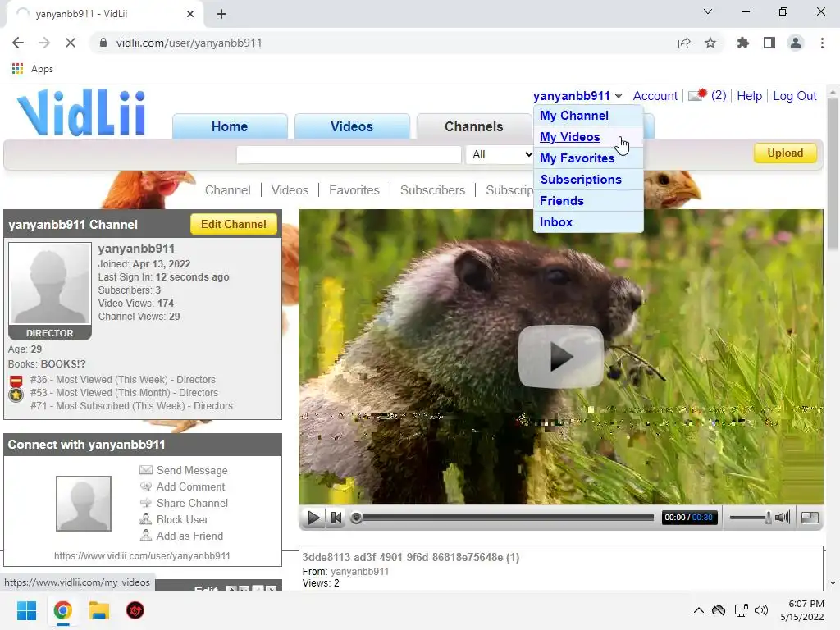
Task: Close the yanyanbb911 - VidLii tab
Action: click(x=190, y=14)
